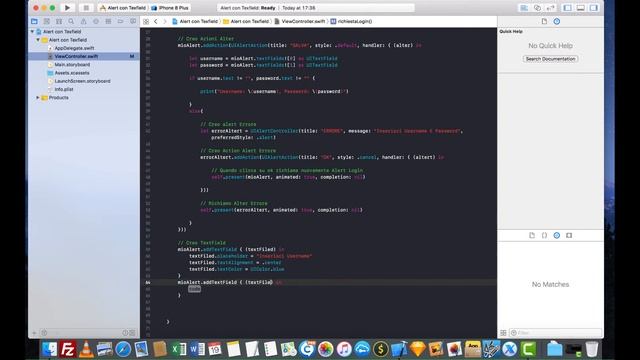640x360 pixels.
Task: Toggle the Debug area visibility
Action: click(x=580, y=8)
